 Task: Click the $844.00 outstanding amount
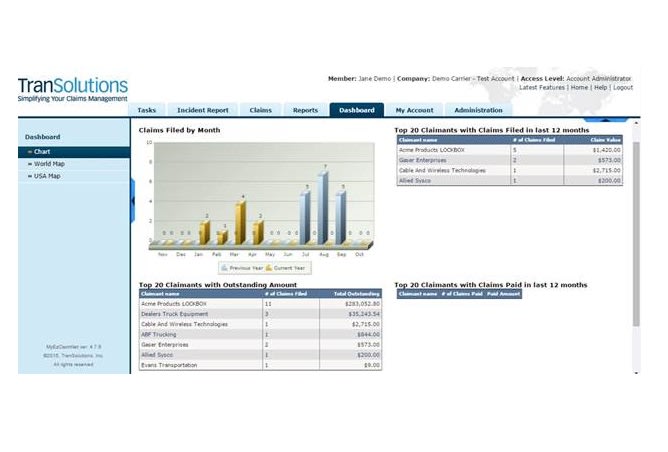pyautogui.click(x=368, y=334)
